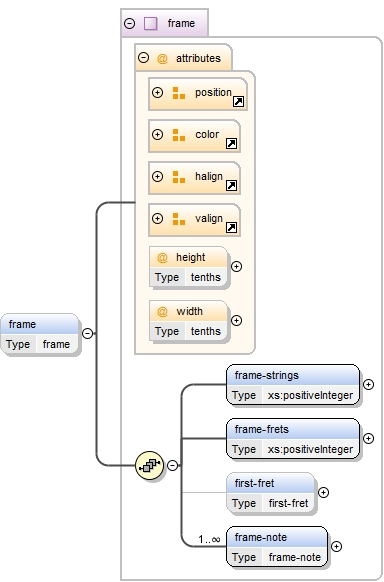Click the position reference arrow icon
This screenshot has width=384, height=582.
(239, 102)
